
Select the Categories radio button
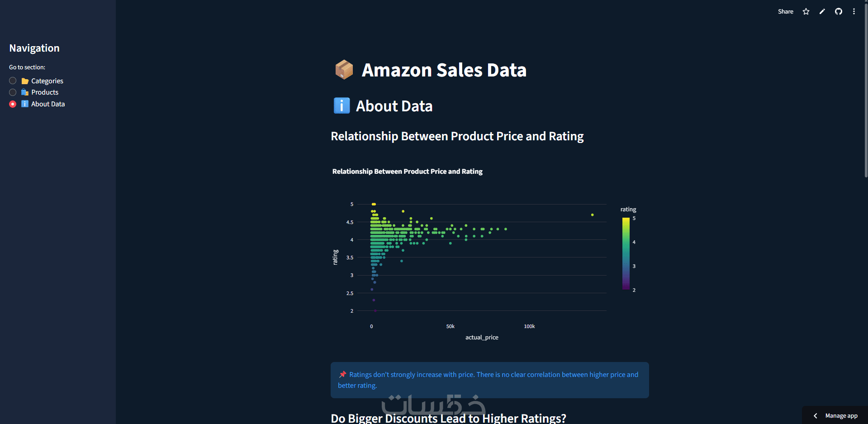pyautogui.click(x=13, y=81)
